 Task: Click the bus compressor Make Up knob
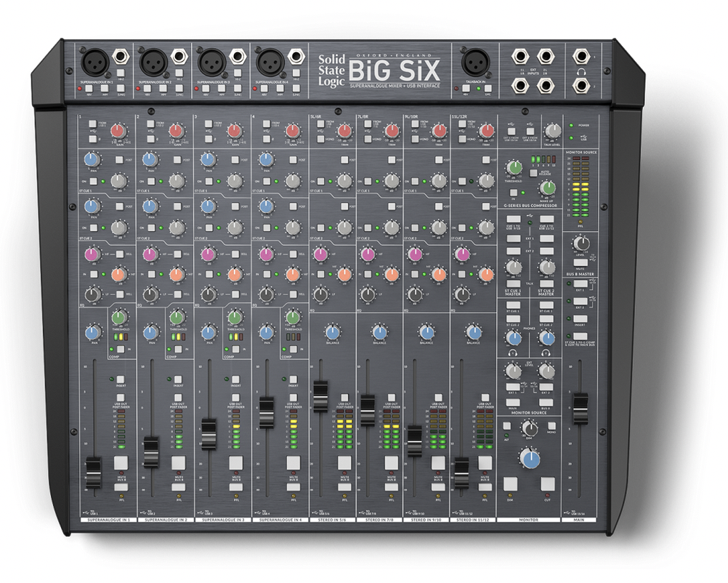548,188
